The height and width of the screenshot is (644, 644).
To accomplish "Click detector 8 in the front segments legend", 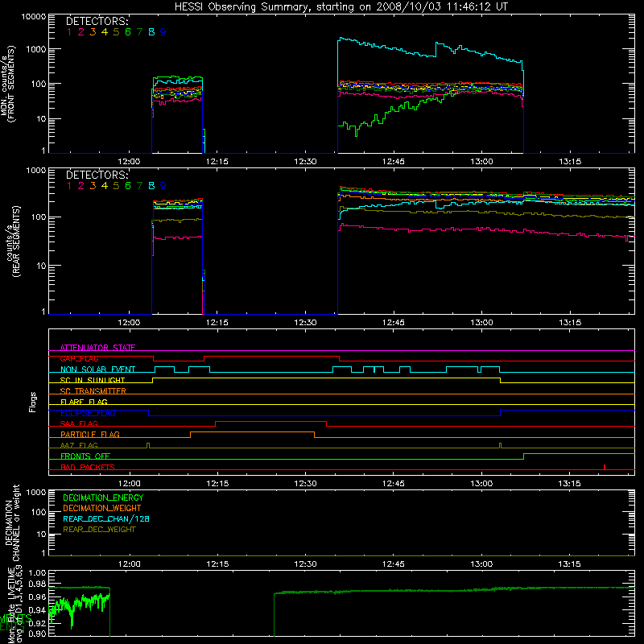I will click(x=151, y=32).
